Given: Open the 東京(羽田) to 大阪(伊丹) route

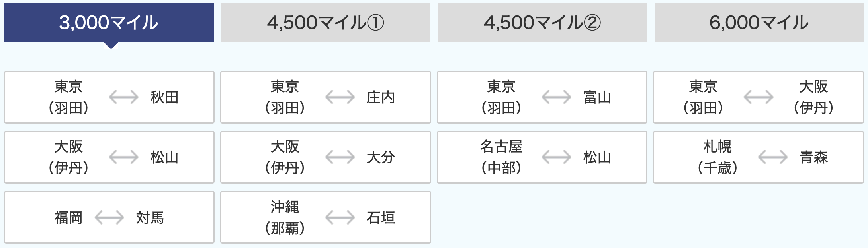Looking at the screenshot, I should pyautogui.click(x=759, y=97).
